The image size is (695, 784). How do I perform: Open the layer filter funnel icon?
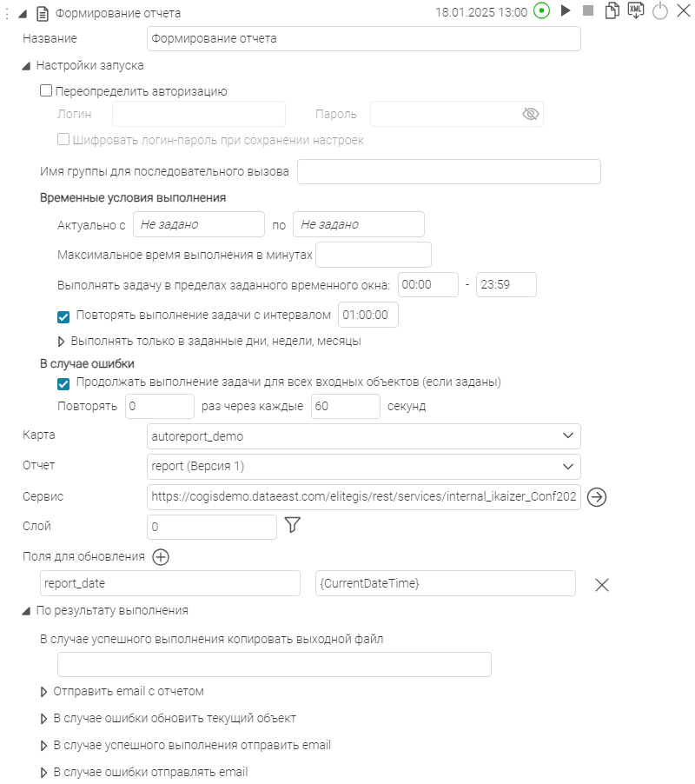[292, 525]
